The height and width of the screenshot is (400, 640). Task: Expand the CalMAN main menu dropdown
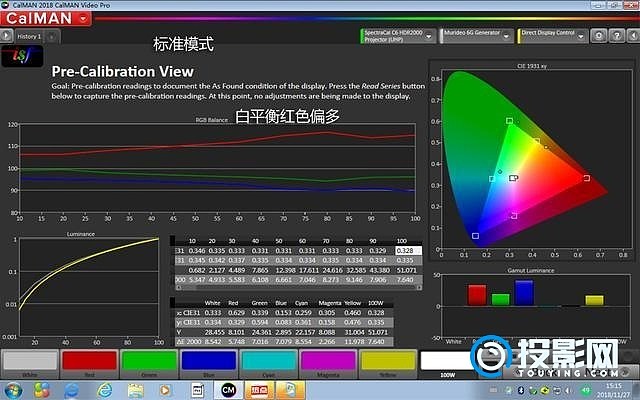[82, 18]
